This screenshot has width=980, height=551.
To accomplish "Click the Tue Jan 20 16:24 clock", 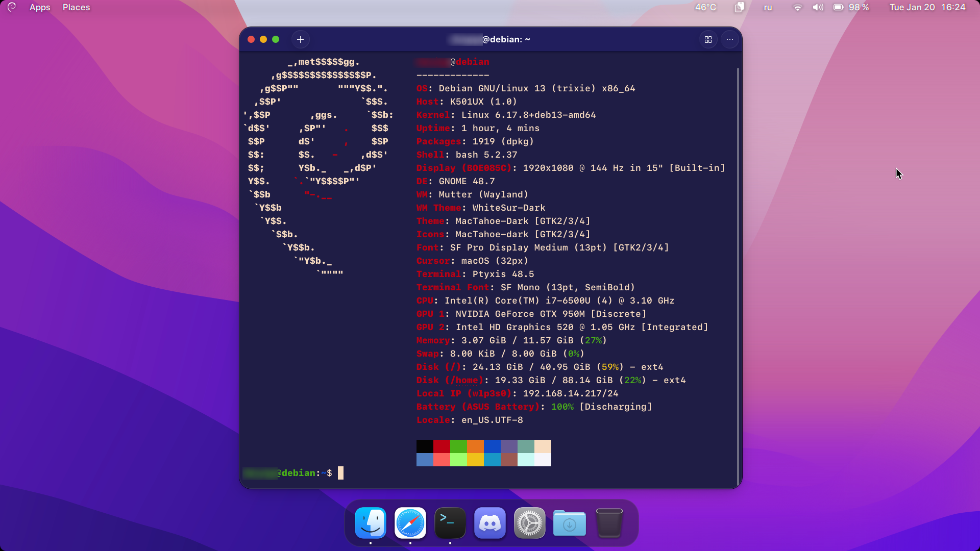I will pos(927,7).
